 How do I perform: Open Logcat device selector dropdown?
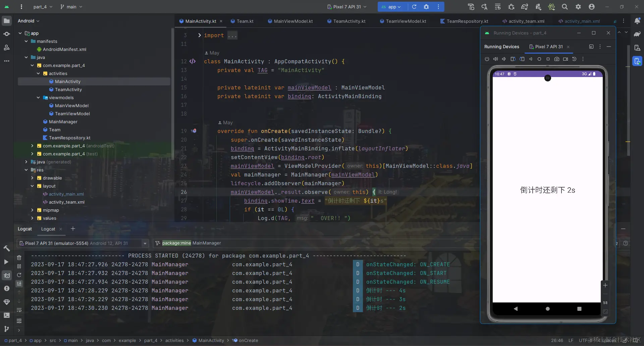click(84, 243)
